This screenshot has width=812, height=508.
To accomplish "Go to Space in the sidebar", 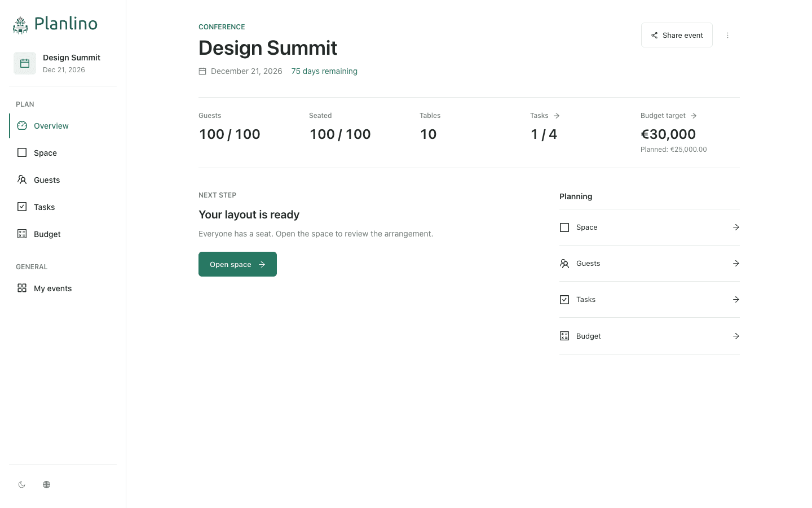I will pos(63,153).
